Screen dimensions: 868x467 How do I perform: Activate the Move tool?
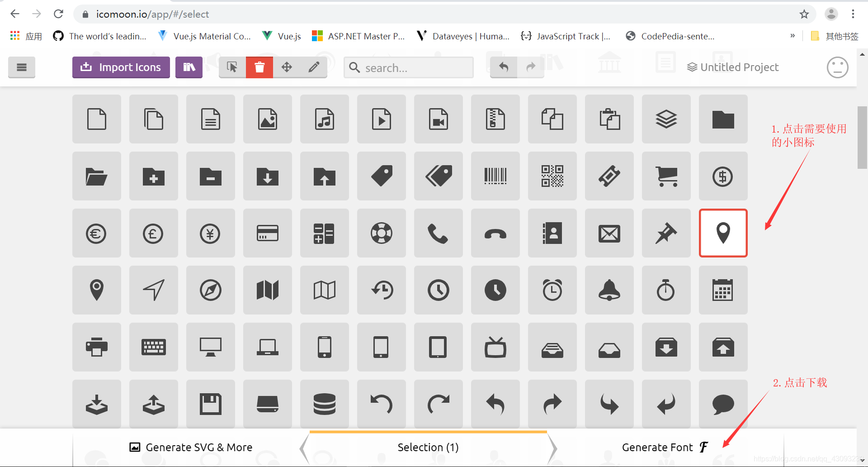click(287, 67)
